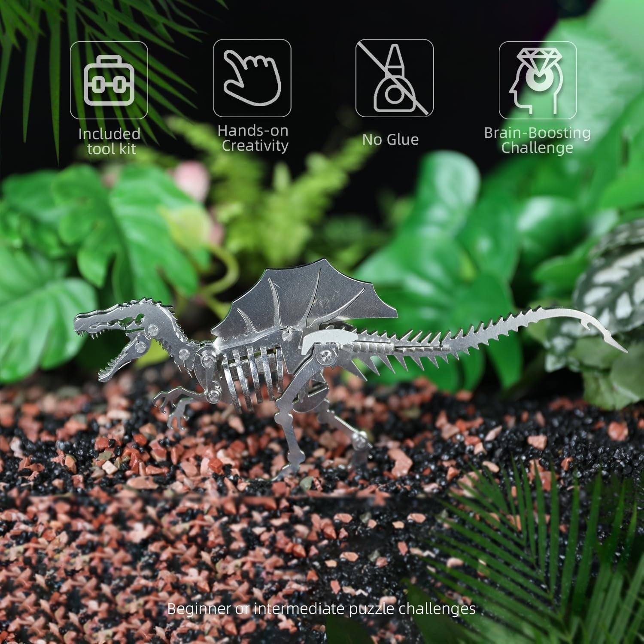Click the "Hands-on Creativity" text
Viewport: 644px width, 644px height.
(x=253, y=138)
